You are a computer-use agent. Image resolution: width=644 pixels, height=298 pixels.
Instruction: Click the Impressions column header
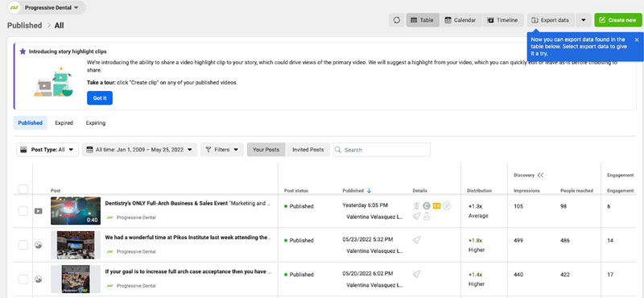click(x=526, y=191)
